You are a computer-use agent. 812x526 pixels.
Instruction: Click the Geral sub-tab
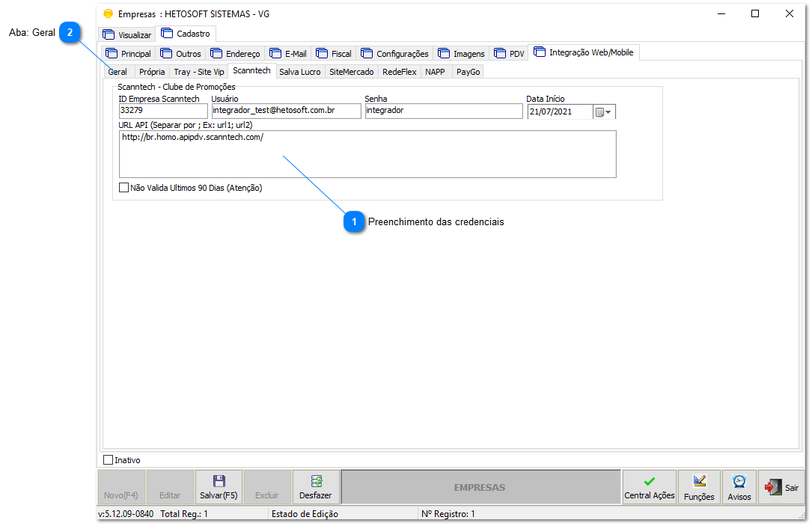coord(117,72)
